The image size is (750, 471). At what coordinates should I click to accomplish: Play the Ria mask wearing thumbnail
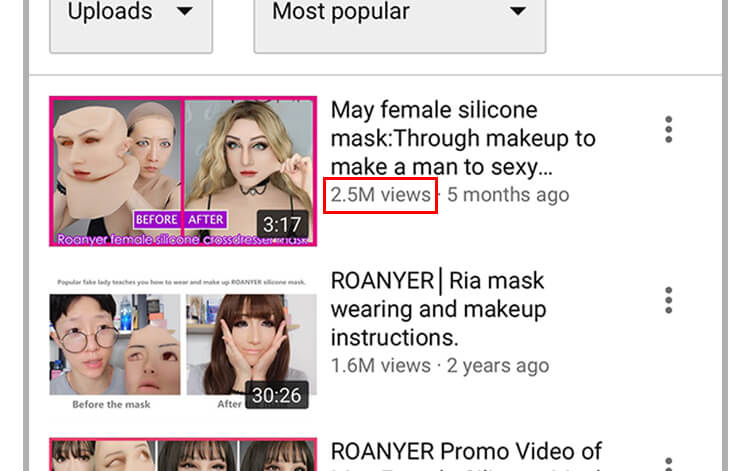coord(183,342)
